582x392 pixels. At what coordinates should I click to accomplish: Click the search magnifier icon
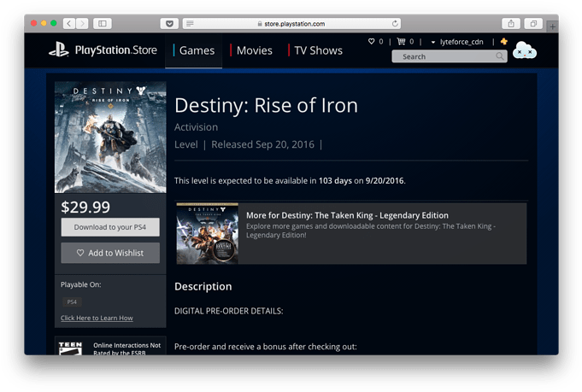coord(500,56)
